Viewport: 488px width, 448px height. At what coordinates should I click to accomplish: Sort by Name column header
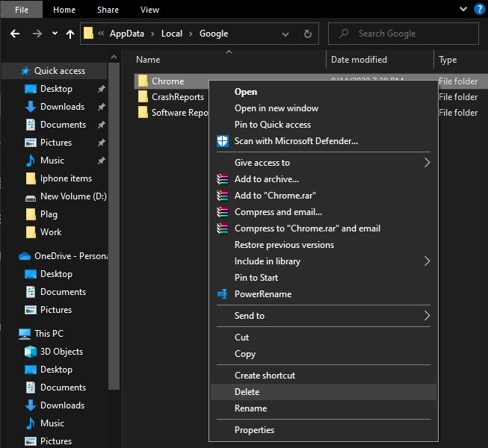(x=148, y=60)
